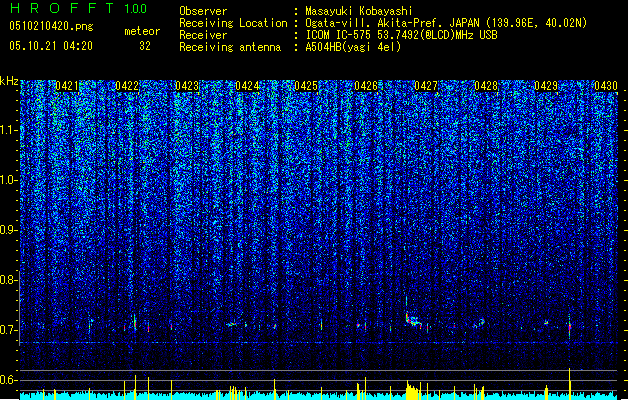Click the 1.1 kHz axis label
The image size is (629, 400).
(9, 130)
